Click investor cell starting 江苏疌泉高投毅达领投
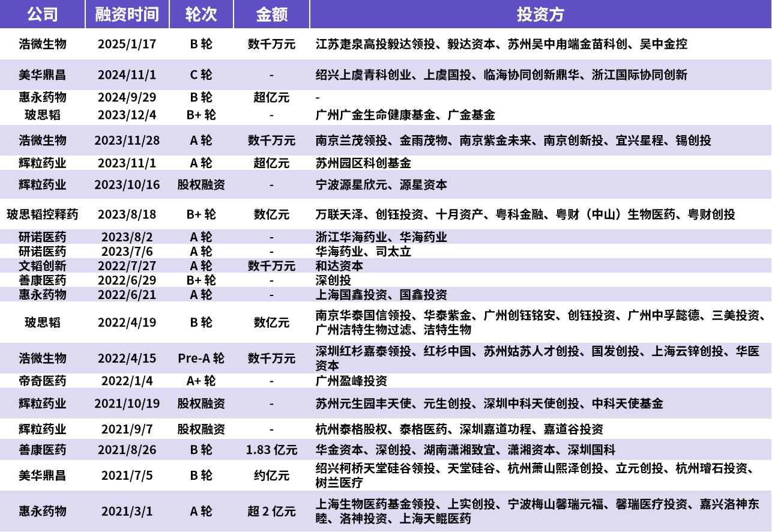Image resolution: width=772 pixels, height=532 pixels. (x=501, y=44)
